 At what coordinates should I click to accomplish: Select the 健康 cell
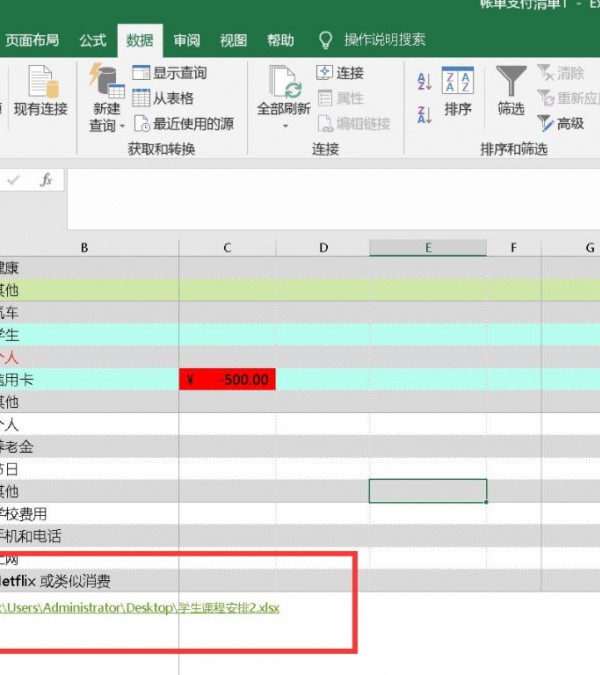pos(89,268)
